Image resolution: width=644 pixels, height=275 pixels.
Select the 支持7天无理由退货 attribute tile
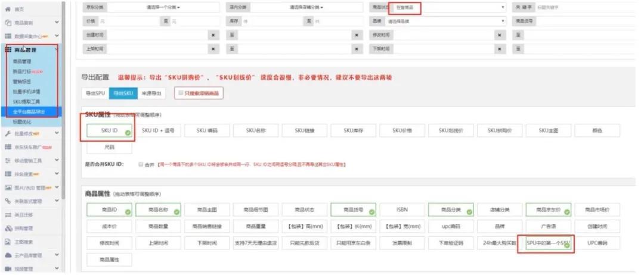click(x=255, y=243)
